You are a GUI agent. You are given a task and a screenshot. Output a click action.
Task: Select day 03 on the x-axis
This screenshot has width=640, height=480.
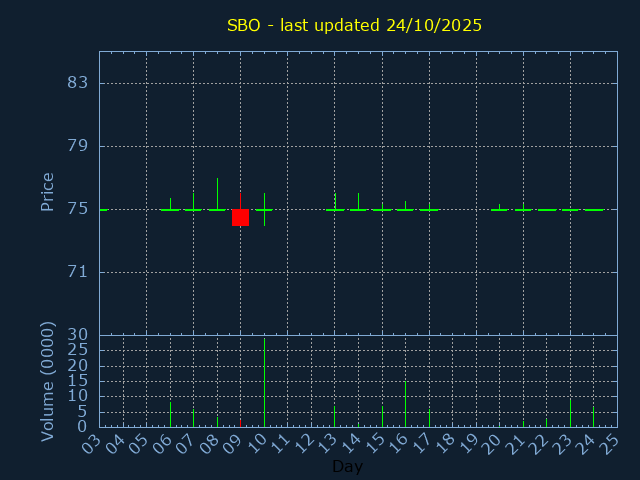[x=91, y=441]
